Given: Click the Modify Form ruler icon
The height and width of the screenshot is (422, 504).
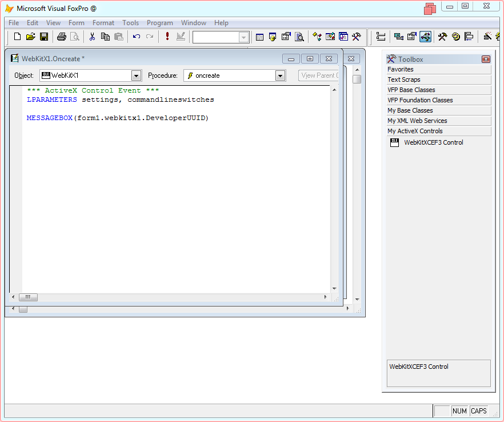Looking at the screenshot, I should (181, 37).
